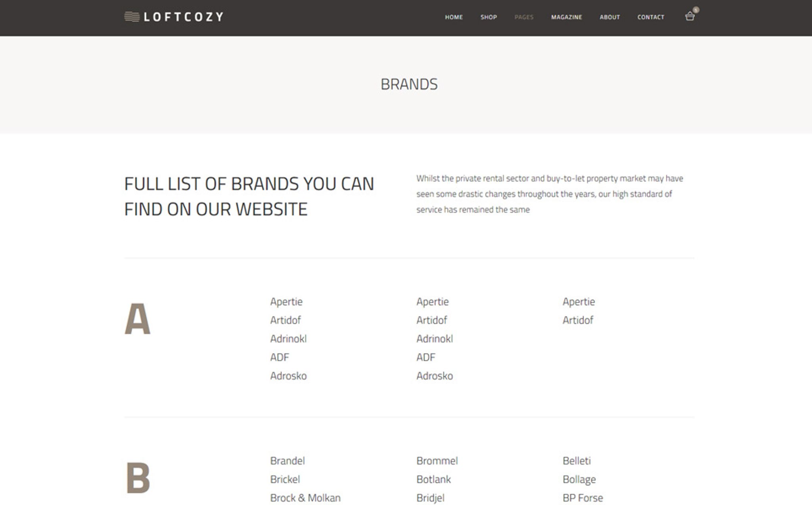The width and height of the screenshot is (812, 505).
Task: Open the Shop menu item
Action: pos(488,17)
